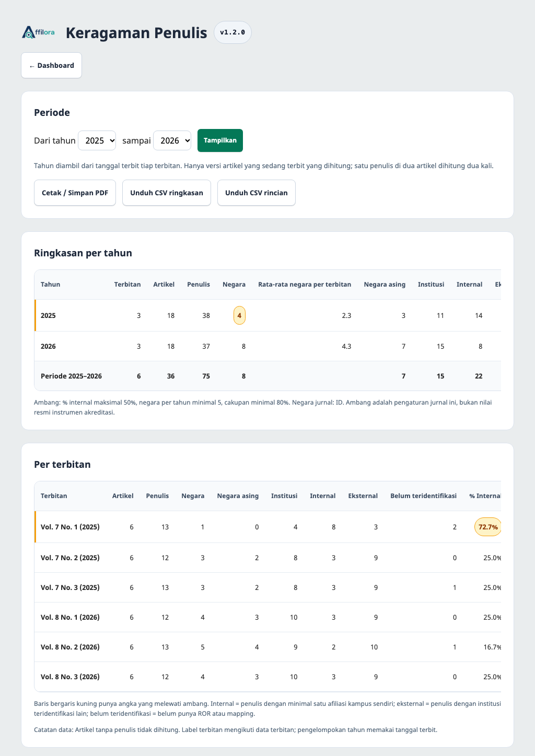This screenshot has width=535, height=756.
Task: Click the Tampilkan button
Action: pyautogui.click(x=220, y=140)
